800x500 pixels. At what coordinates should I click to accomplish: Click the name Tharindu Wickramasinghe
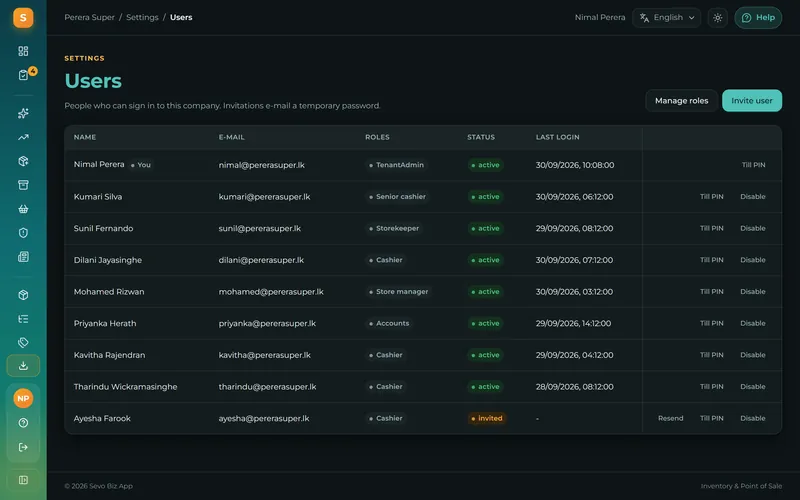click(x=126, y=386)
